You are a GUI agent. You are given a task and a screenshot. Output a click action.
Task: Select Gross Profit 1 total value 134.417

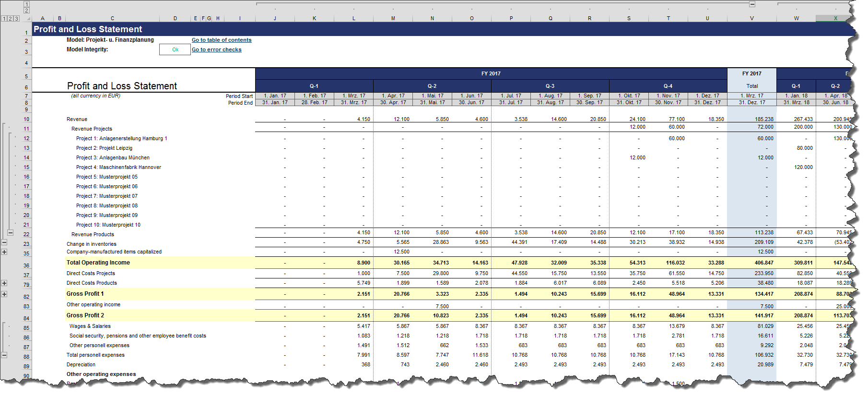point(764,294)
